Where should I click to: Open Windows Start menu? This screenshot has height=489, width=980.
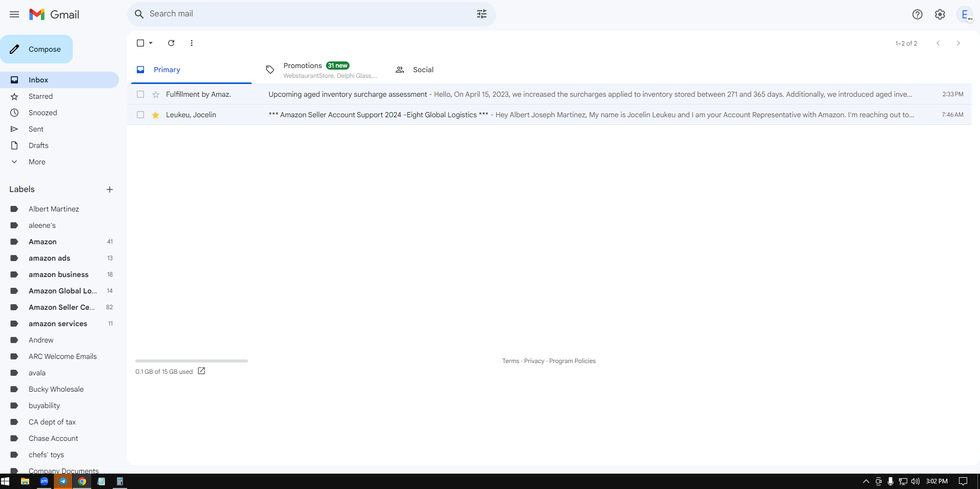click(5, 481)
